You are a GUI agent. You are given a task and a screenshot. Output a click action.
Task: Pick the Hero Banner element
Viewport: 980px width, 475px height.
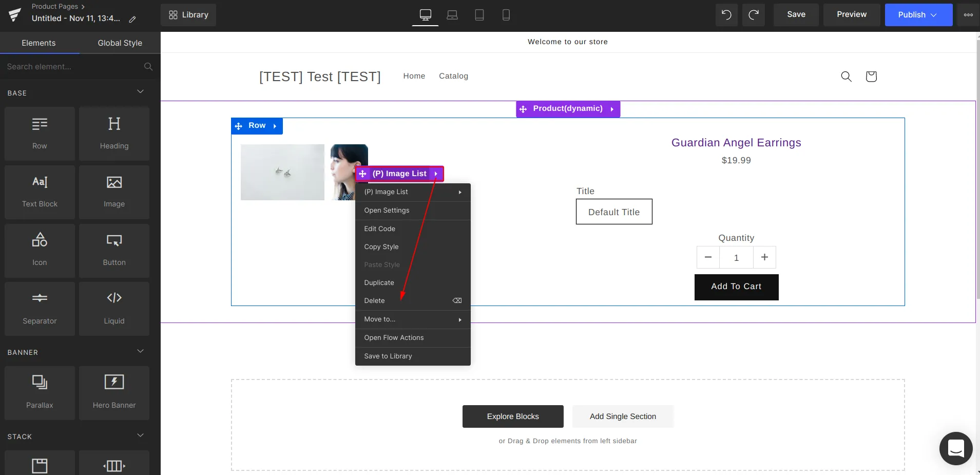click(x=114, y=393)
